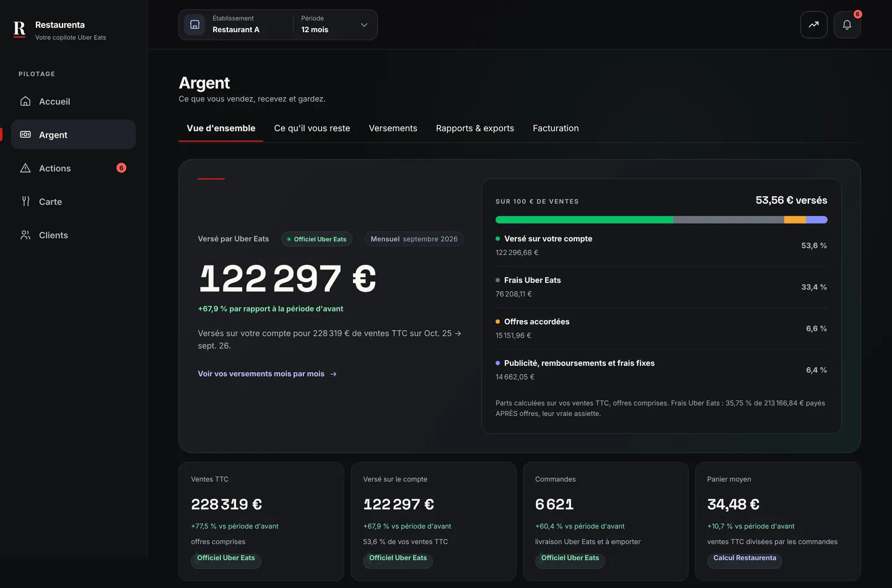
Task: Open the Rapports & exports tab
Action: [475, 128]
